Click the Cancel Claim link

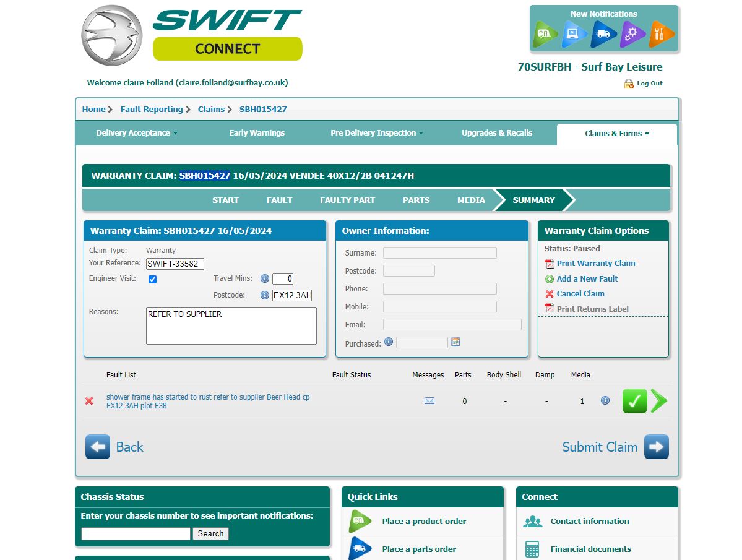[x=580, y=294]
